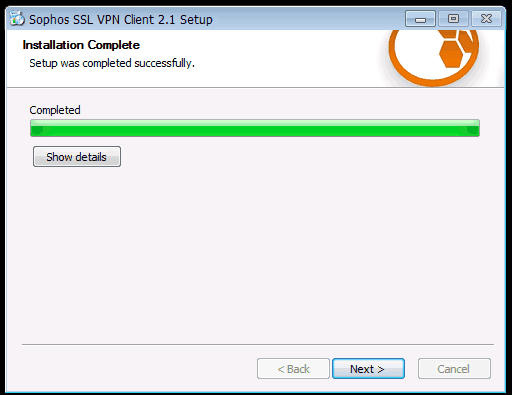
Task: Click the green completed progress bar
Action: pyautogui.click(x=255, y=128)
